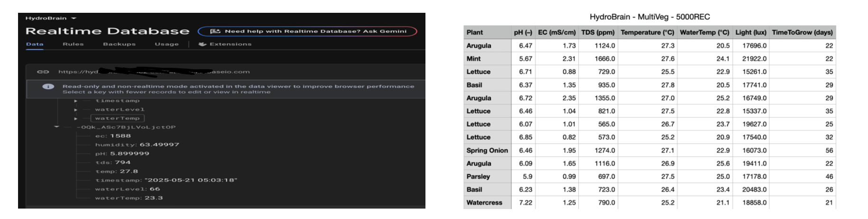Open the Rules tab
The image size is (868, 219).
tap(73, 44)
